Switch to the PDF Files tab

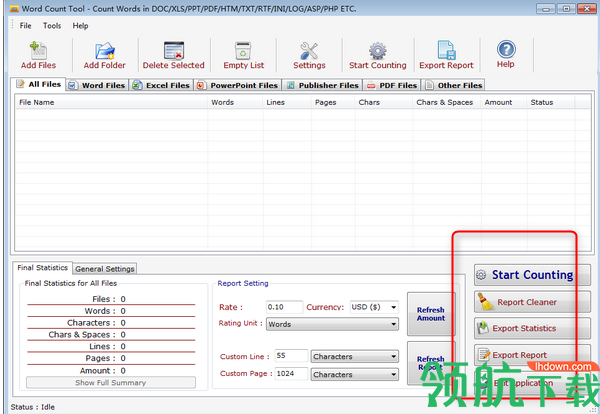[x=392, y=85]
